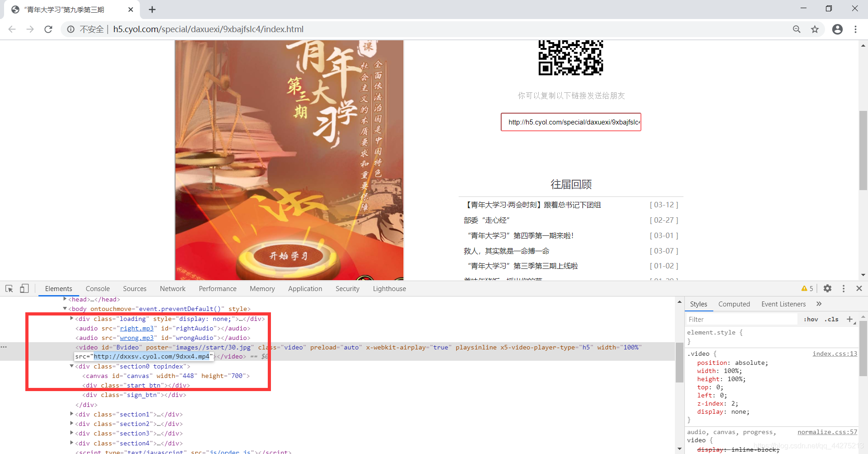Click the address bar URL
868x454 pixels.
coord(208,29)
